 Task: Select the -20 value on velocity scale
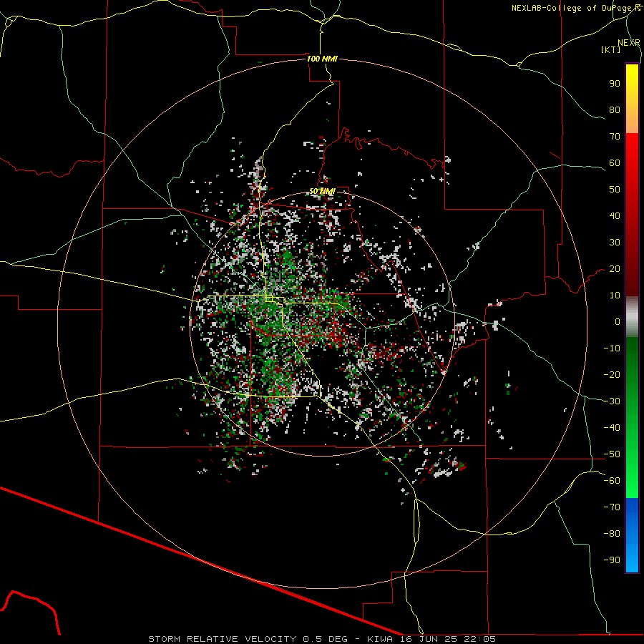click(x=612, y=374)
